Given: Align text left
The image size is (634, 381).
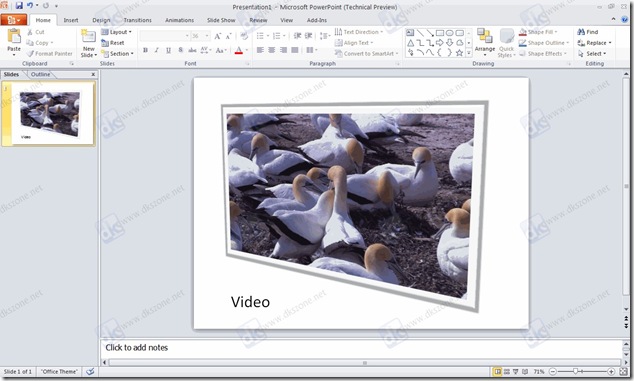Looking at the screenshot, I should [260, 50].
